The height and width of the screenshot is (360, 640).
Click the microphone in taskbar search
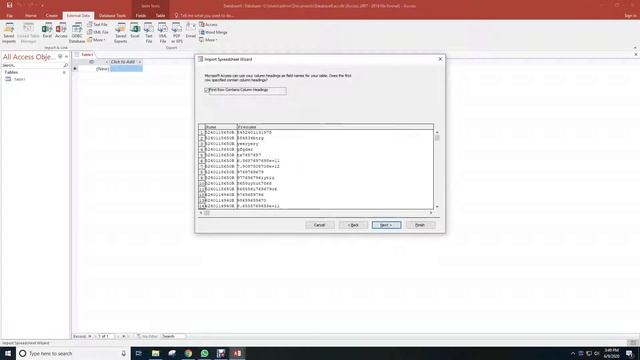click(x=124, y=353)
